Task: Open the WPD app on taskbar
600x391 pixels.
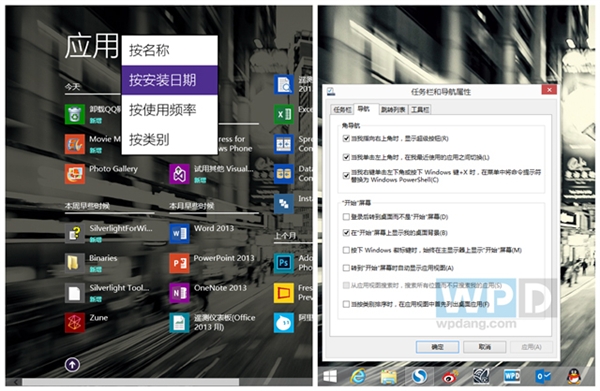Action: (x=512, y=376)
